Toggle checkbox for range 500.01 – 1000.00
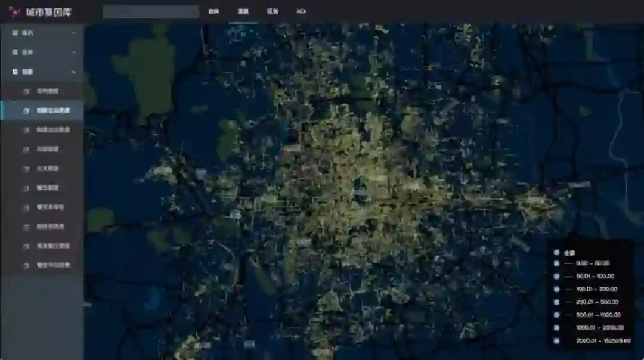The width and height of the screenshot is (644, 360). point(556,315)
